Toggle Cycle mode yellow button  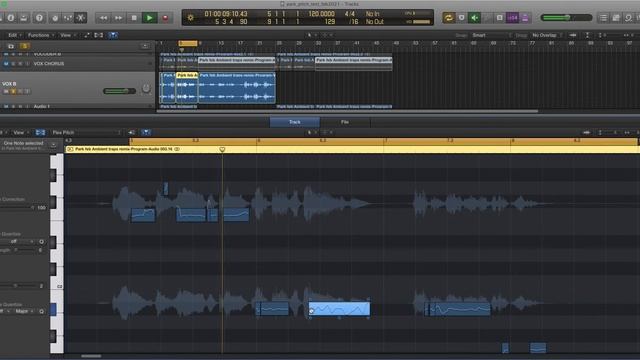[x=449, y=18]
